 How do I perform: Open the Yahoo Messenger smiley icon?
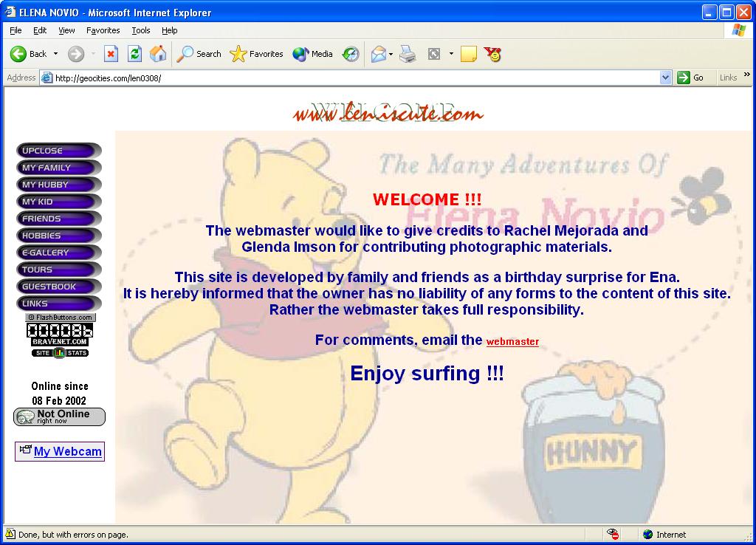[x=492, y=54]
